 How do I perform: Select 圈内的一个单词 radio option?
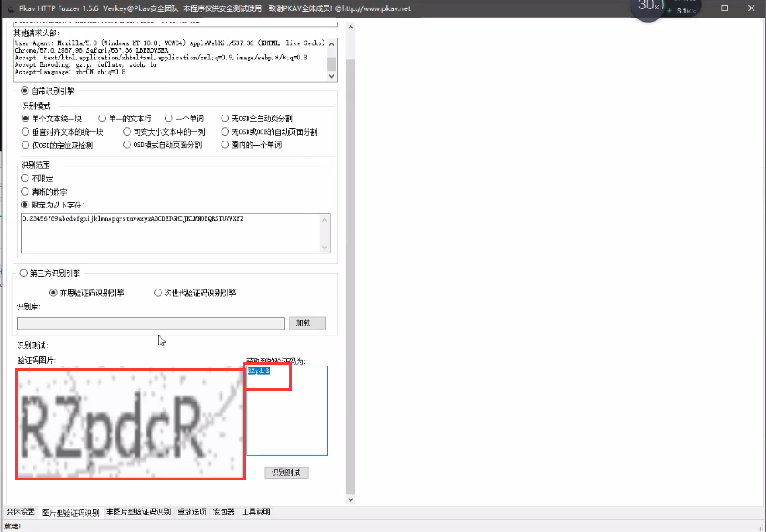pos(225,145)
